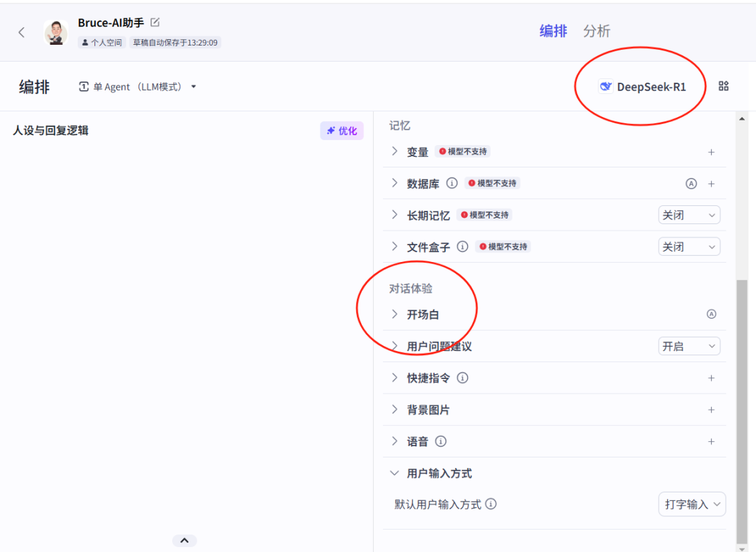Click the 模型不支持 badge beside 变量
756x552 pixels.
tap(463, 151)
